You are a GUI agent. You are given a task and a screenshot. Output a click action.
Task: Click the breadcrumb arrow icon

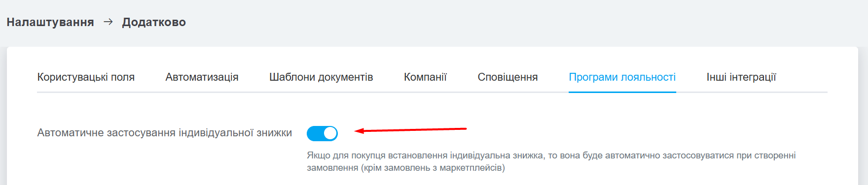click(108, 22)
